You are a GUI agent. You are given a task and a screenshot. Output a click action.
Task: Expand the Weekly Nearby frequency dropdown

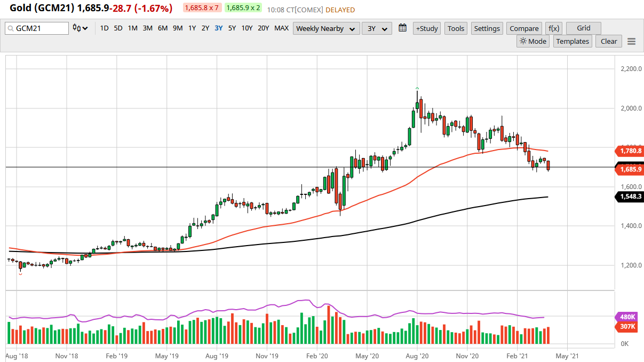coord(327,28)
